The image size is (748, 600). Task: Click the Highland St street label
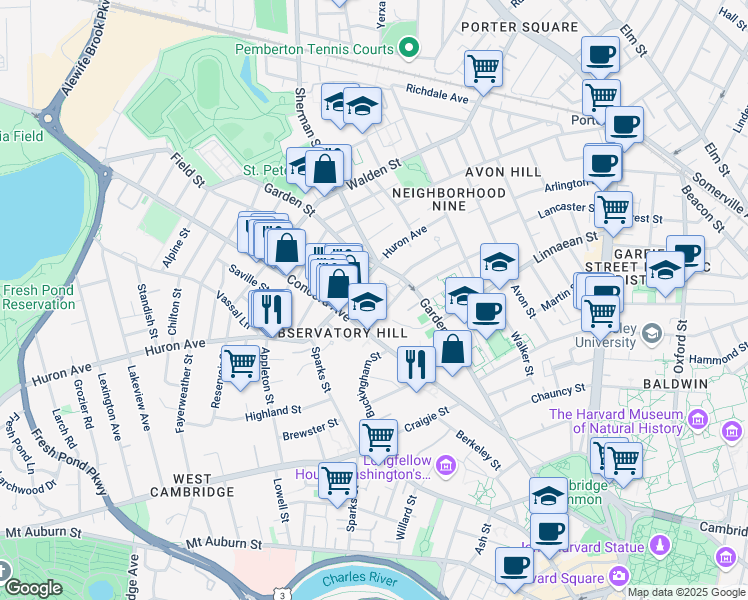[273, 413]
